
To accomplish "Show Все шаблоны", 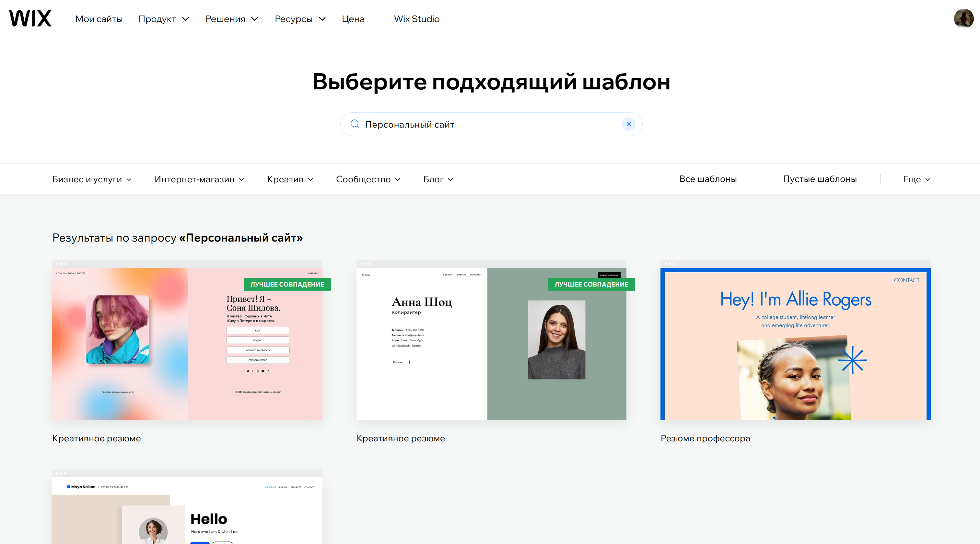I will (707, 179).
